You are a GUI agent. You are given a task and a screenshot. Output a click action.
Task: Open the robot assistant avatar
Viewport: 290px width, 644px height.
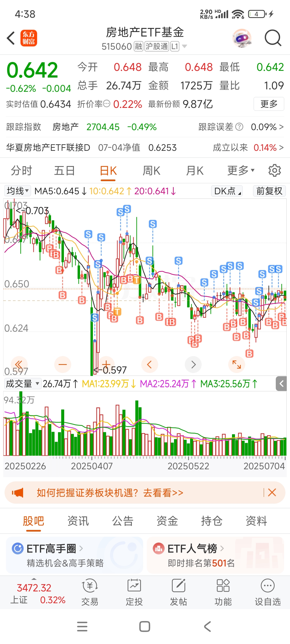242,38
